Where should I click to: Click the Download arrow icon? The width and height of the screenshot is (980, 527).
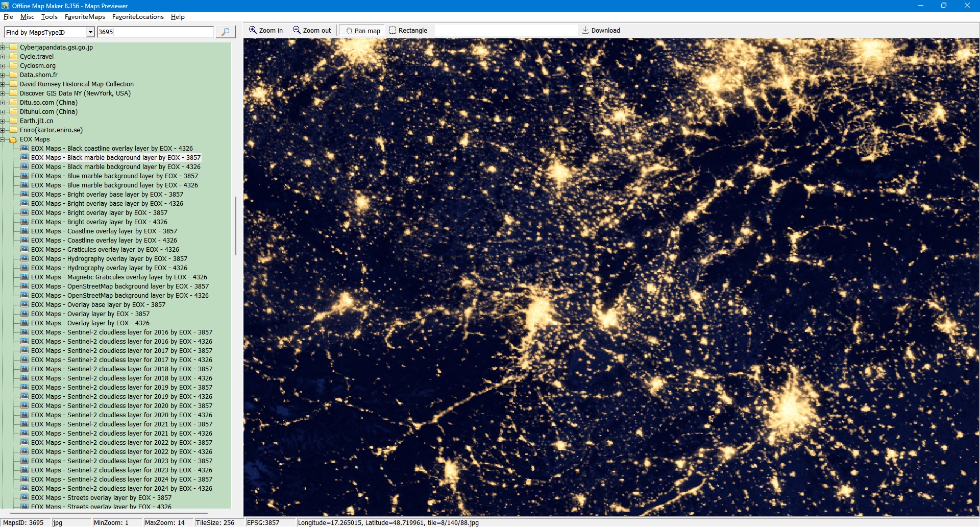point(585,30)
